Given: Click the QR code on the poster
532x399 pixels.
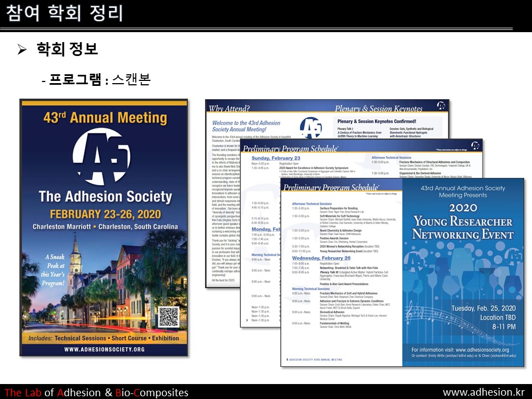Looking at the screenshot, I should 168,316.
